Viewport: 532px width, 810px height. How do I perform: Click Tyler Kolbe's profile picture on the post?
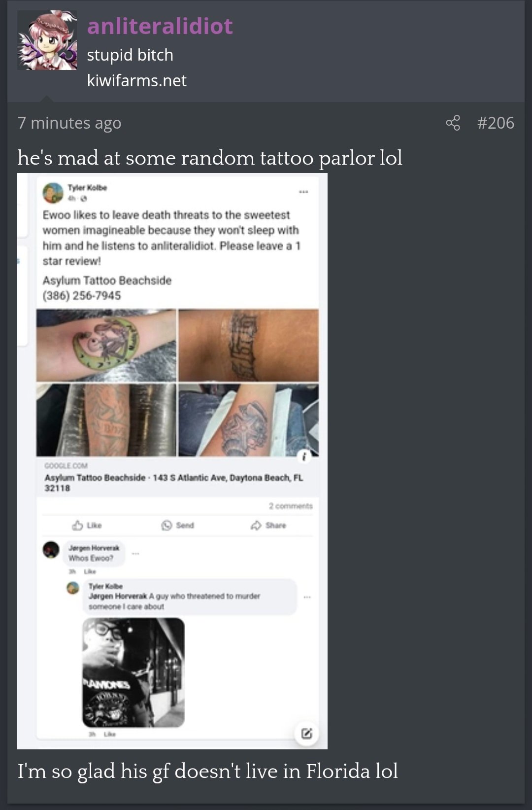tap(53, 193)
